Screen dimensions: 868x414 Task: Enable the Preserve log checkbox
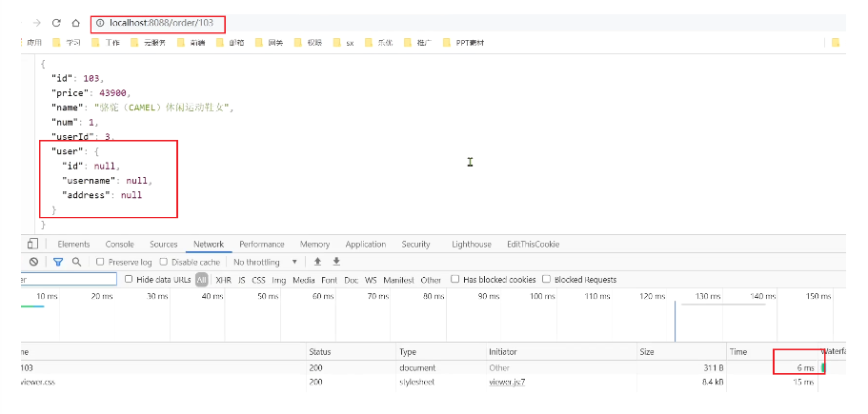coord(101,262)
